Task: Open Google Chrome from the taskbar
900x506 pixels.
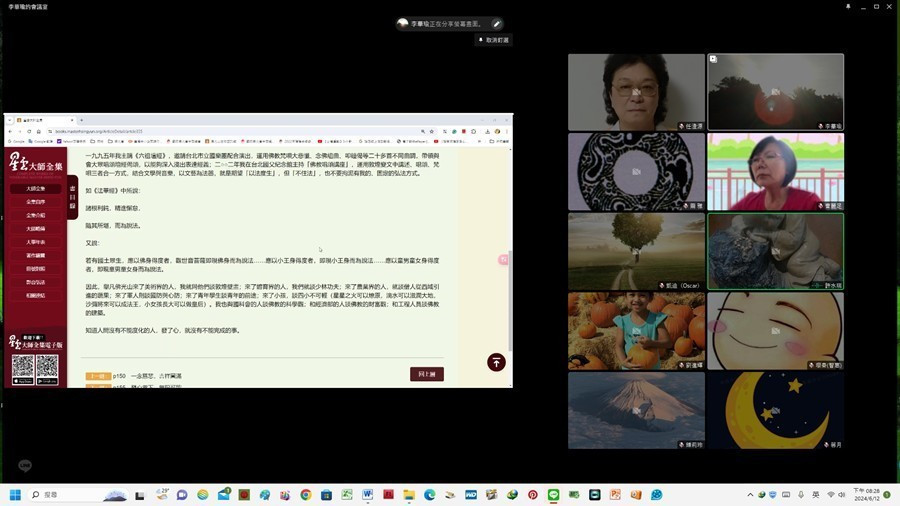Action: coord(306,495)
